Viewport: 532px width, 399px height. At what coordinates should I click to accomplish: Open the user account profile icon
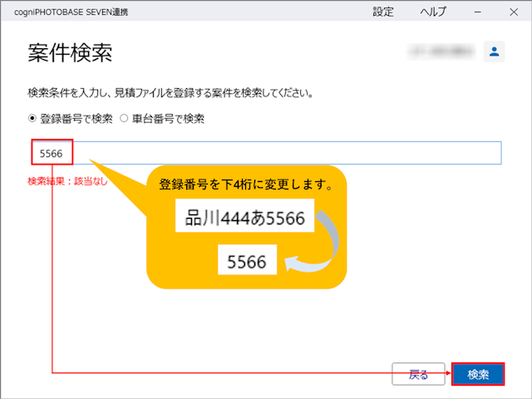[494, 52]
